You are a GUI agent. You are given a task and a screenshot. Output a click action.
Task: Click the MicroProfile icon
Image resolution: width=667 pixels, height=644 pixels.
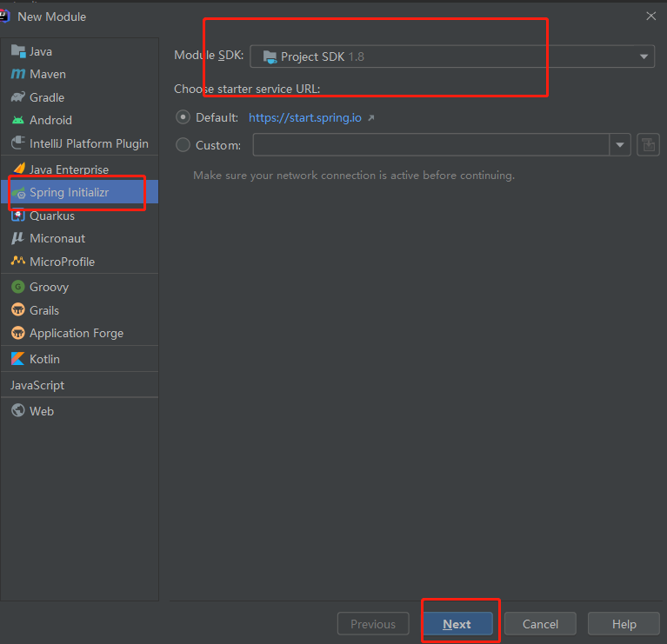[x=18, y=261]
